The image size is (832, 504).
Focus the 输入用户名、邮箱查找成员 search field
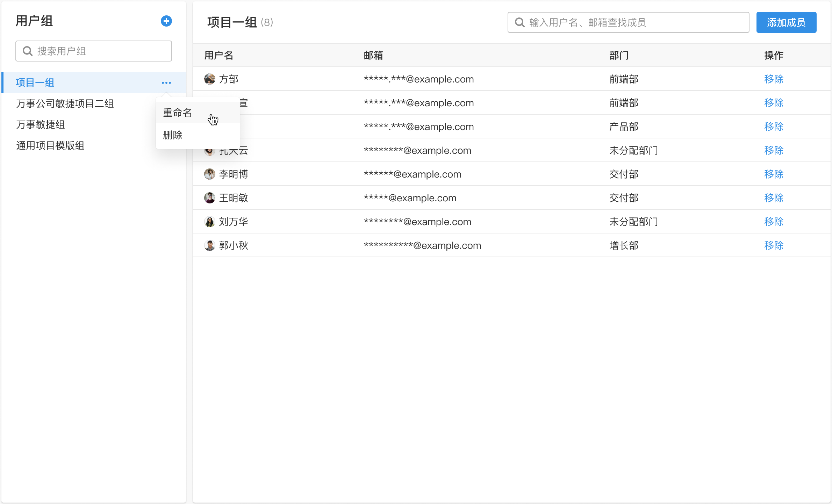628,22
